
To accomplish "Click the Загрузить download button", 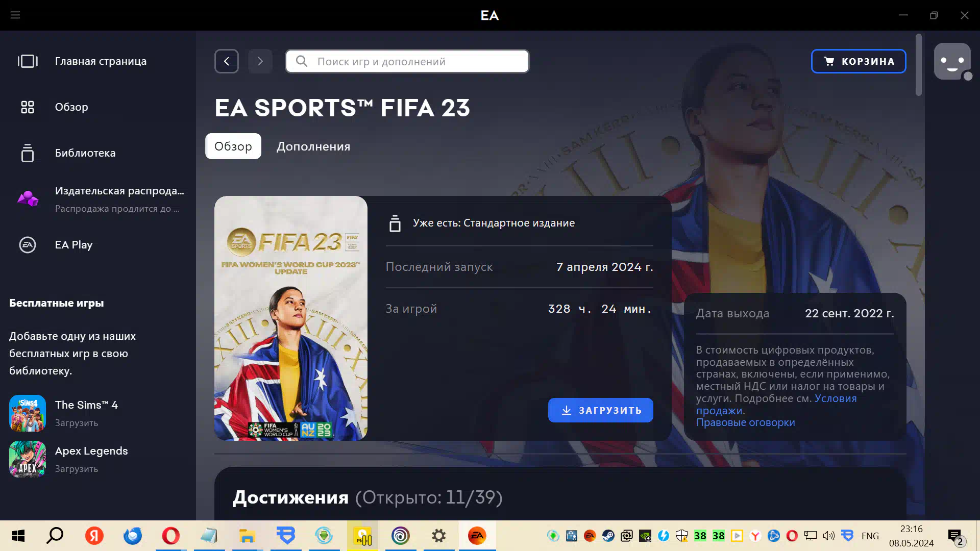I will click(x=601, y=410).
